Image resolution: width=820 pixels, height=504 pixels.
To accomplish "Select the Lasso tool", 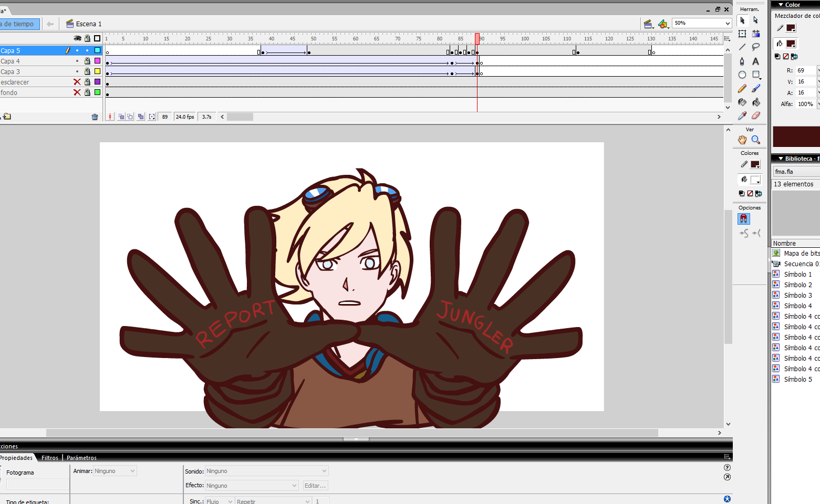I will tap(756, 47).
